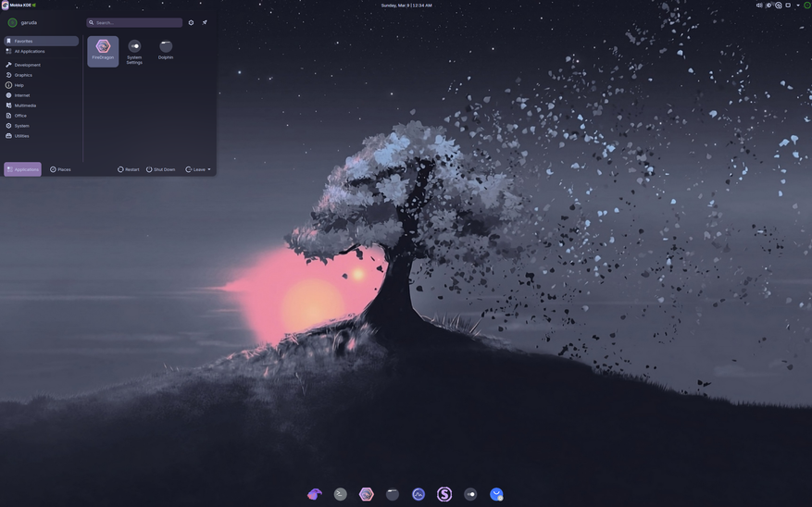Image resolution: width=812 pixels, height=507 pixels.
Task: Click the launcher Search field
Action: point(134,23)
